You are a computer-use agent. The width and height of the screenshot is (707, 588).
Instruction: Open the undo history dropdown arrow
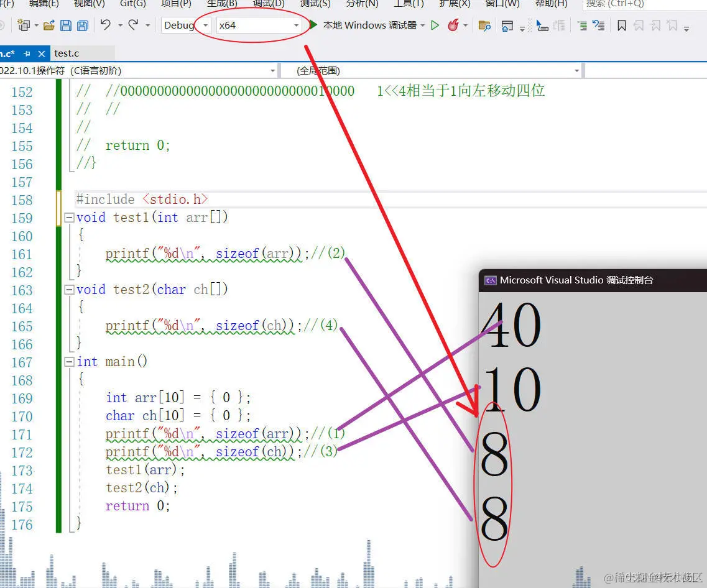pos(121,25)
